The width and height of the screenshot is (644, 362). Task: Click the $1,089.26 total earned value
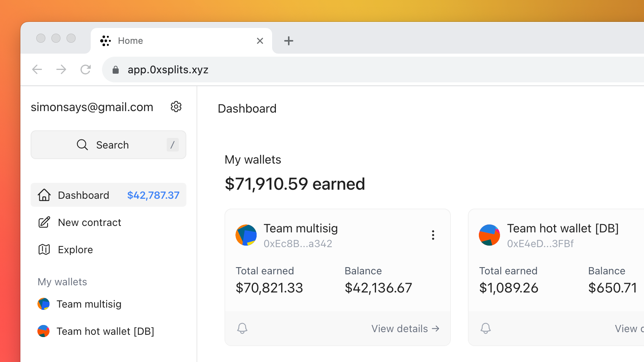click(509, 288)
